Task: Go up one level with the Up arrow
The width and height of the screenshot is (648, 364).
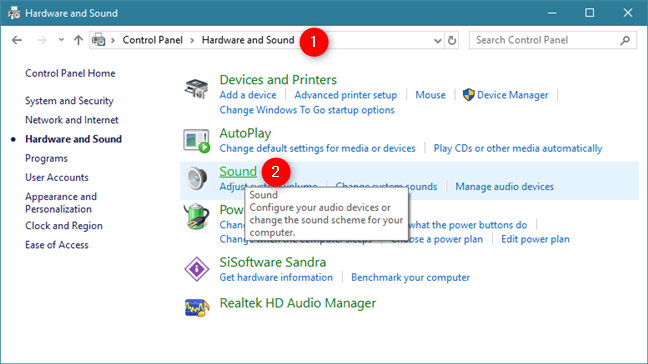Action: click(x=78, y=40)
